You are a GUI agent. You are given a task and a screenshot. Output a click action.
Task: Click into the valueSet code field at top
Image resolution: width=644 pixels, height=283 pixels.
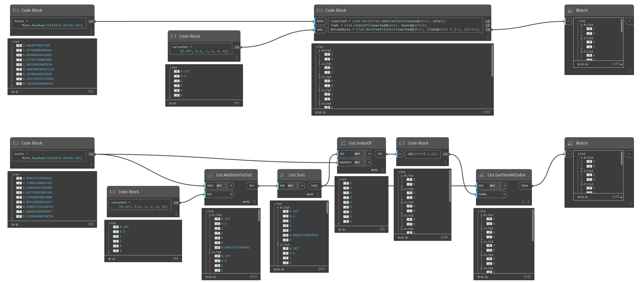tap(201, 49)
